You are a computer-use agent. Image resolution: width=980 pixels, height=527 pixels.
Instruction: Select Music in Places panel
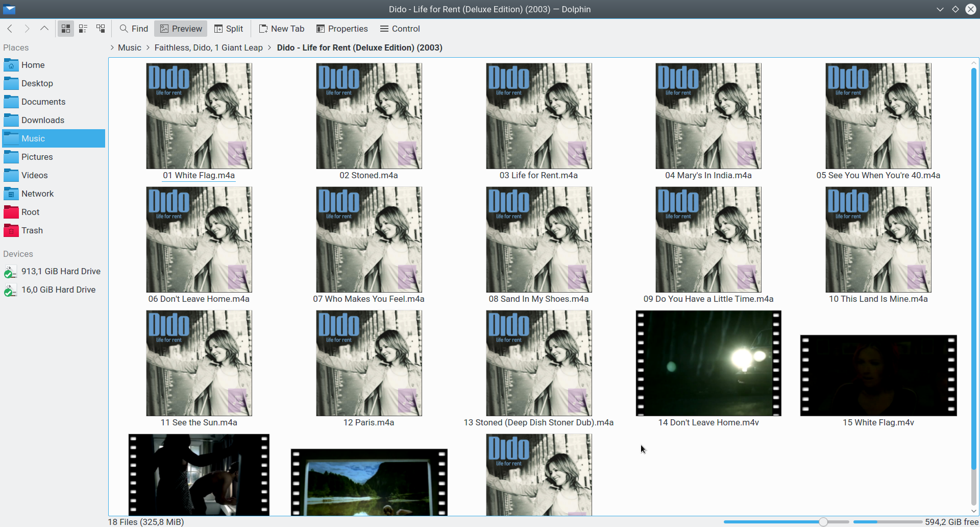coord(54,138)
